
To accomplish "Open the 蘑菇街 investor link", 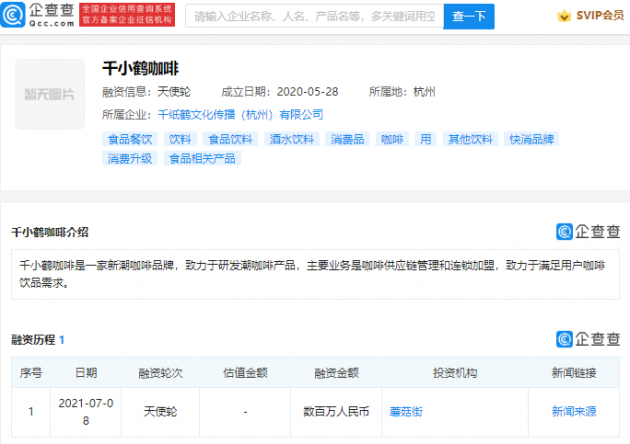I will point(406,412).
